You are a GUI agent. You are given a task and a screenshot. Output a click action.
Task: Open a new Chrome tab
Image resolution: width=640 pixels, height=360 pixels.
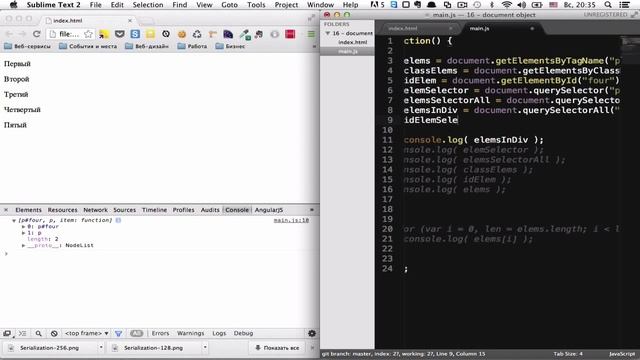tap(146, 20)
